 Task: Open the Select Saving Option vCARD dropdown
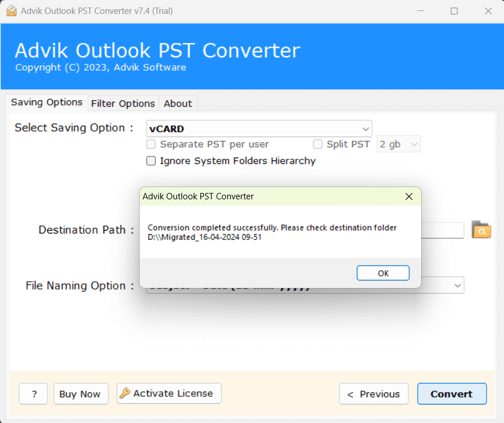tap(259, 129)
